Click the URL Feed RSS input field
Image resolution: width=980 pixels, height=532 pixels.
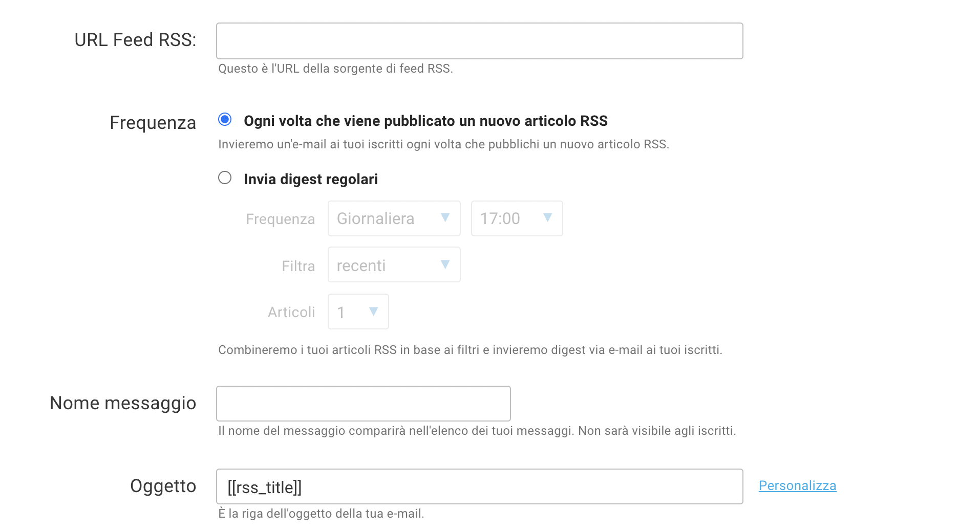(479, 41)
